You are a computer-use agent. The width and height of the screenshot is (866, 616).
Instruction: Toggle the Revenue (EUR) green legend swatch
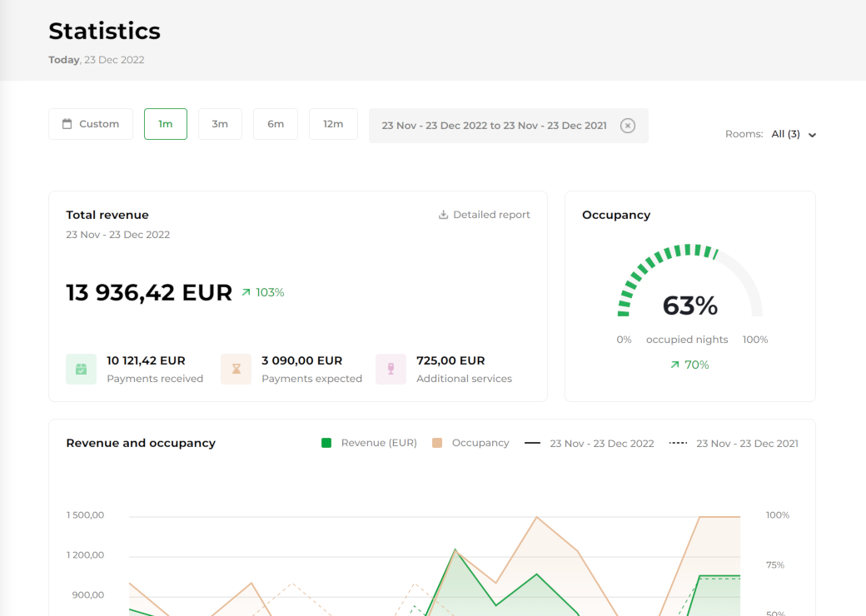pos(326,443)
